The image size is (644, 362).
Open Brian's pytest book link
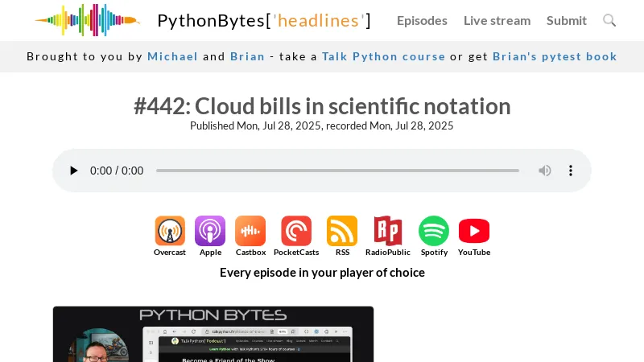pos(554,56)
